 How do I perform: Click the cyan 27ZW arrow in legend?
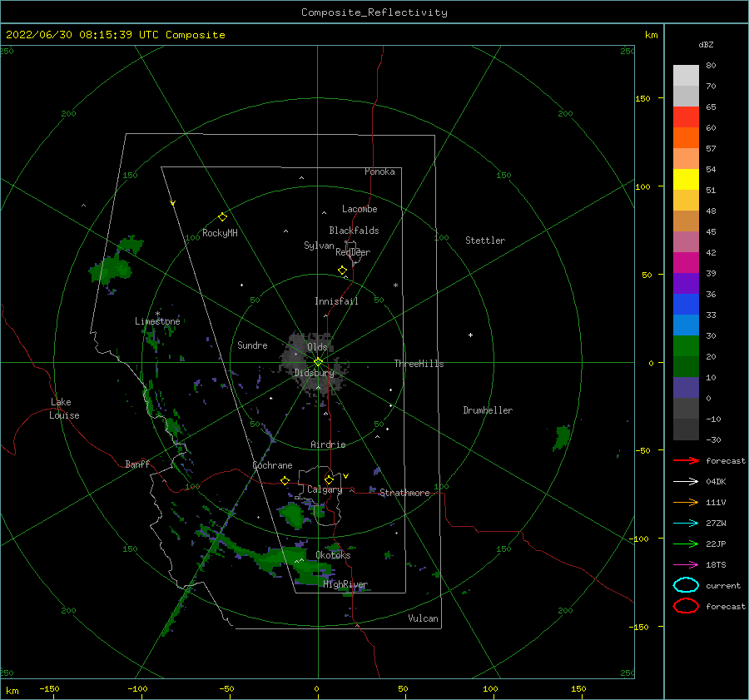click(x=686, y=524)
